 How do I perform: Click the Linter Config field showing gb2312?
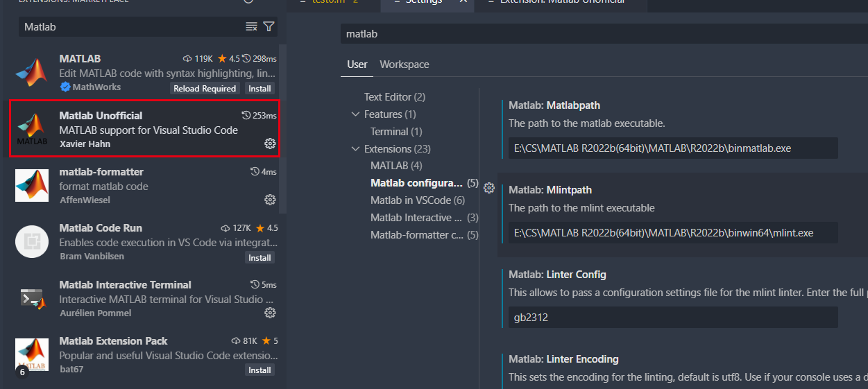tap(673, 318)
